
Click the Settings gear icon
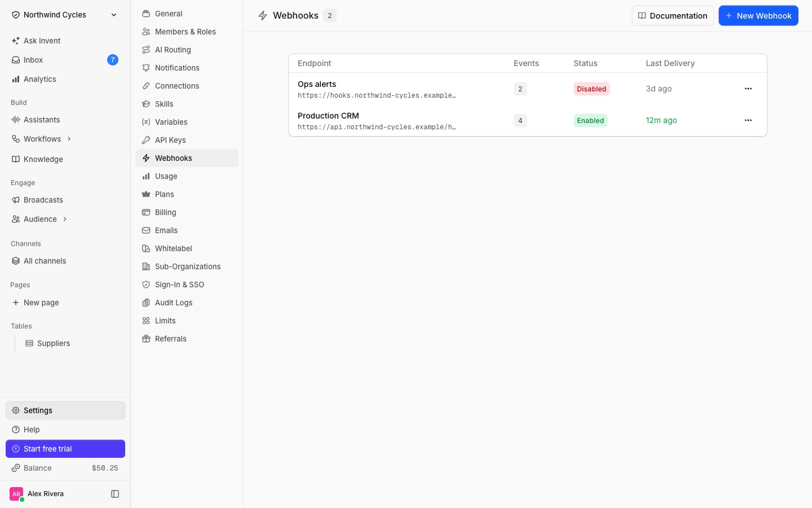click(16, 410)
